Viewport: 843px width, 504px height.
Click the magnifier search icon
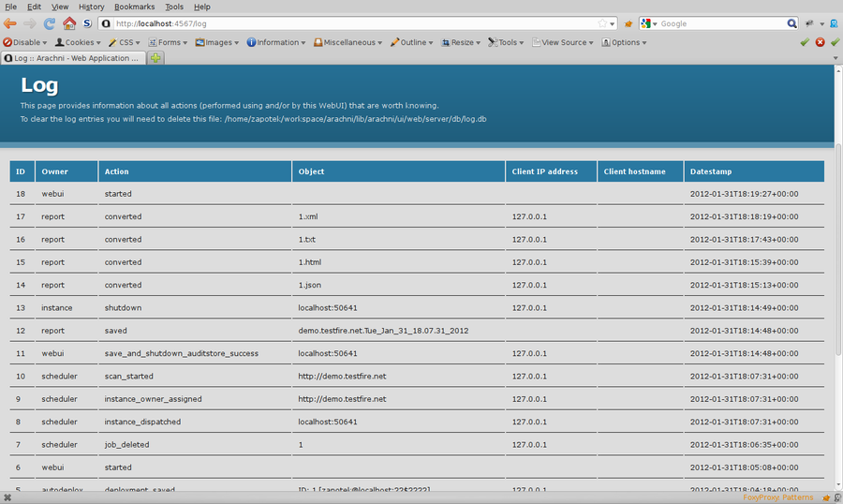pos(791,23)
